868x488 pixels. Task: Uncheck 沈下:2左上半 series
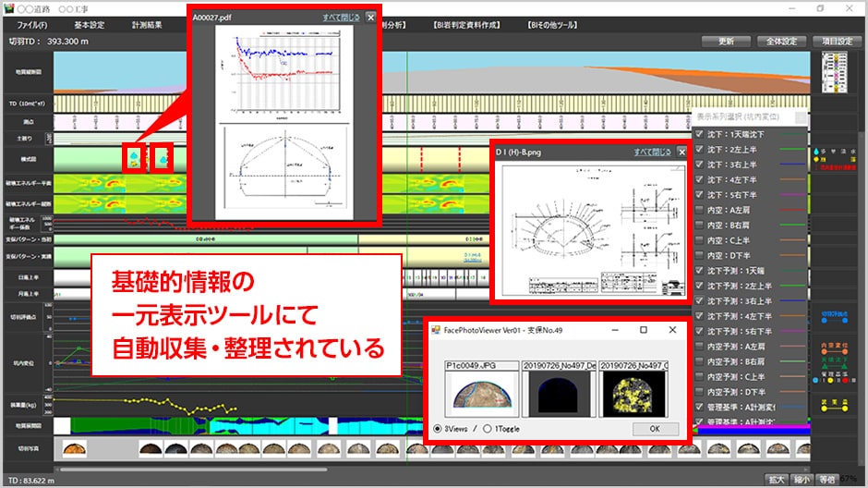click(700, 149)
